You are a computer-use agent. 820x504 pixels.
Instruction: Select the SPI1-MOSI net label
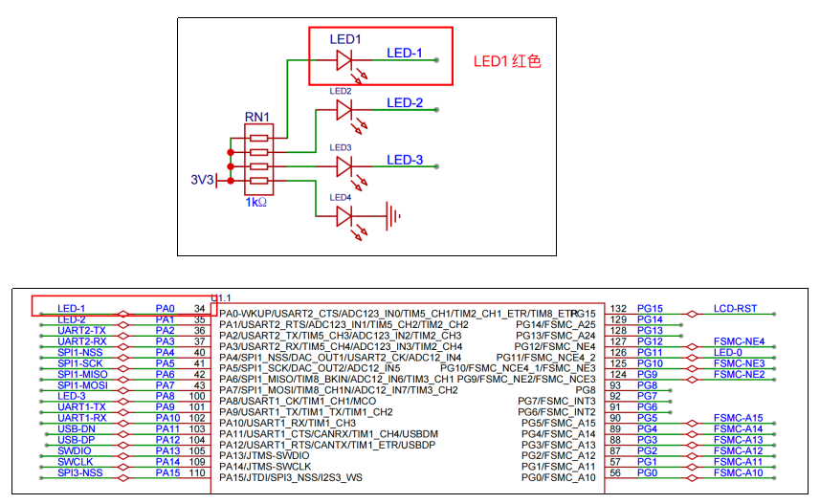pos(82,384)
